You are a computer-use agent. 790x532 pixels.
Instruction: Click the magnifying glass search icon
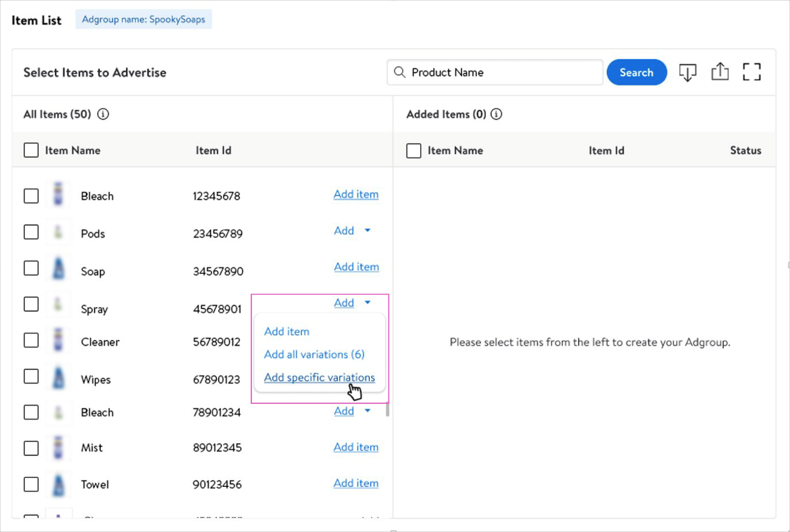[400, 72]
